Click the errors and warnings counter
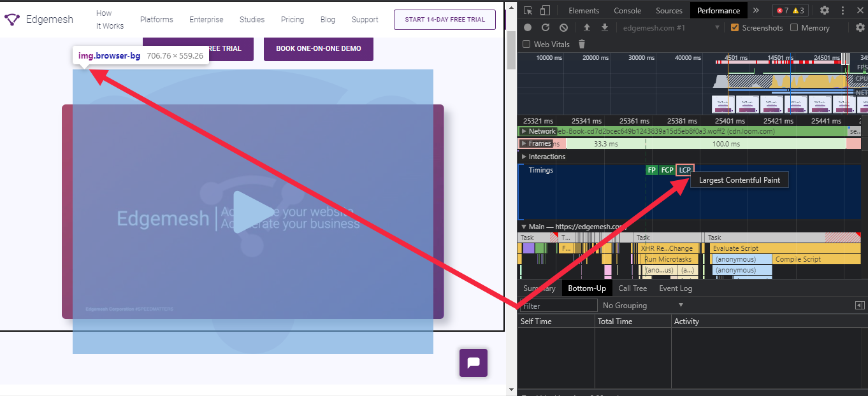Image resolution: width=868 pixels, height=396 pixels. pos(790,10)
